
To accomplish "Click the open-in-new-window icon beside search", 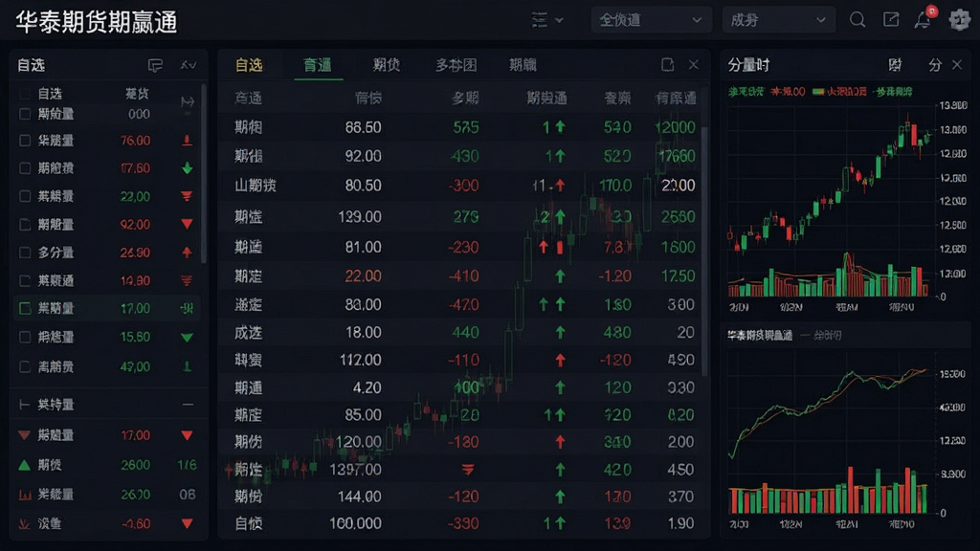I will [891, 20].
